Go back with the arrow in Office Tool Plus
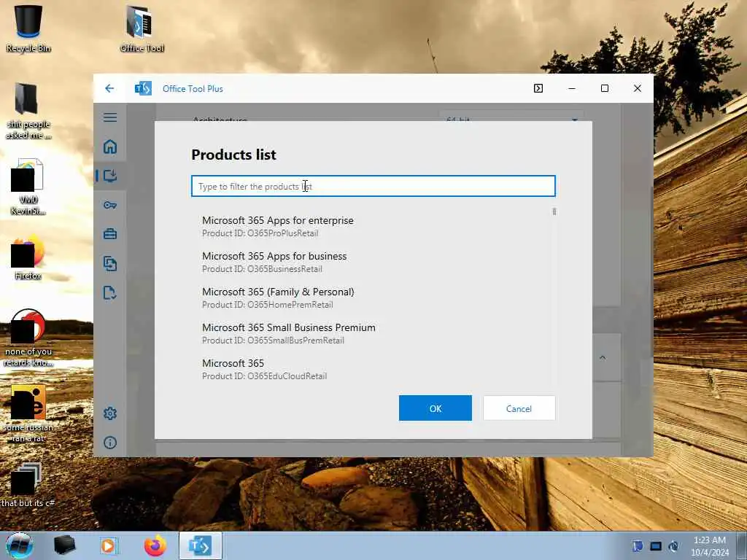Screen dimensions: 747x560 [x=109, y=88]
